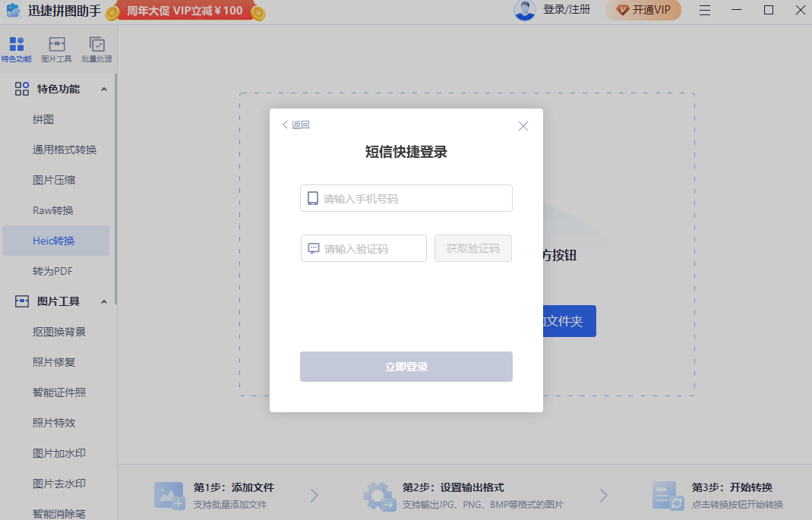The height and width of the screenshot is (520, 812).
Task: Click the chevron beside 第1步 添加文件
Action: (x=314, y=494)
